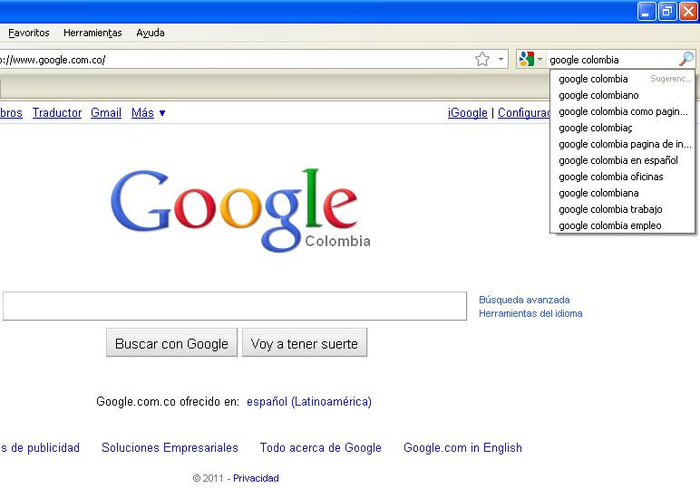Minimize the browser window

pyautogui.click(x=646, y=12)
